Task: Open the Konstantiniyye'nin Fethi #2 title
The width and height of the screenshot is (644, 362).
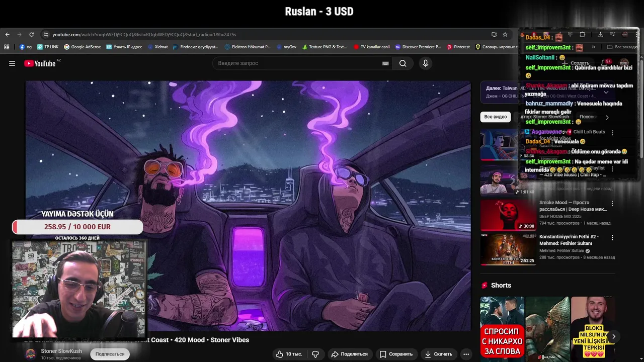Action: [x=569, y=239]
